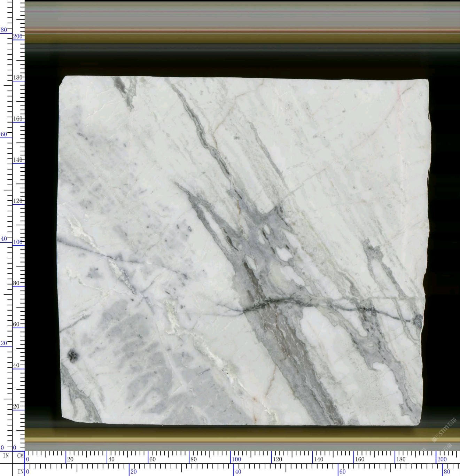The width and height of the screenshot is (460, 476).
Task: Click the 100 cm label on the left ruler
Action: [17, 242]
